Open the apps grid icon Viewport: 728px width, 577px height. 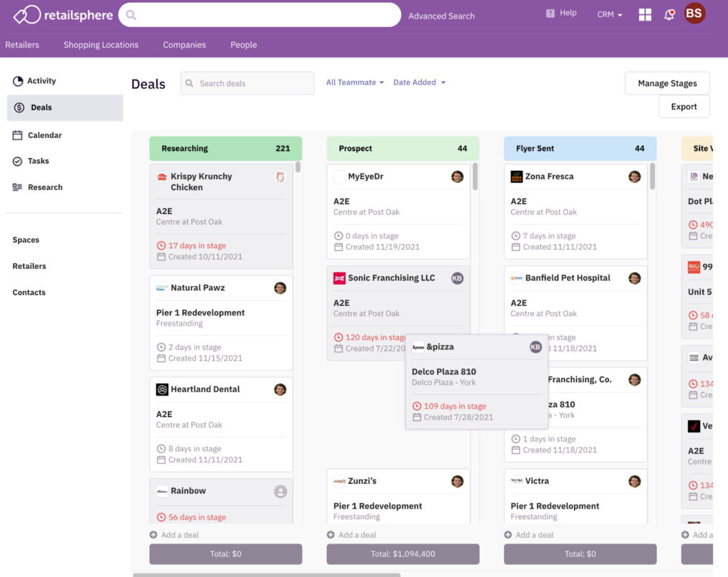pyautogui.click(x=645, y=14)
